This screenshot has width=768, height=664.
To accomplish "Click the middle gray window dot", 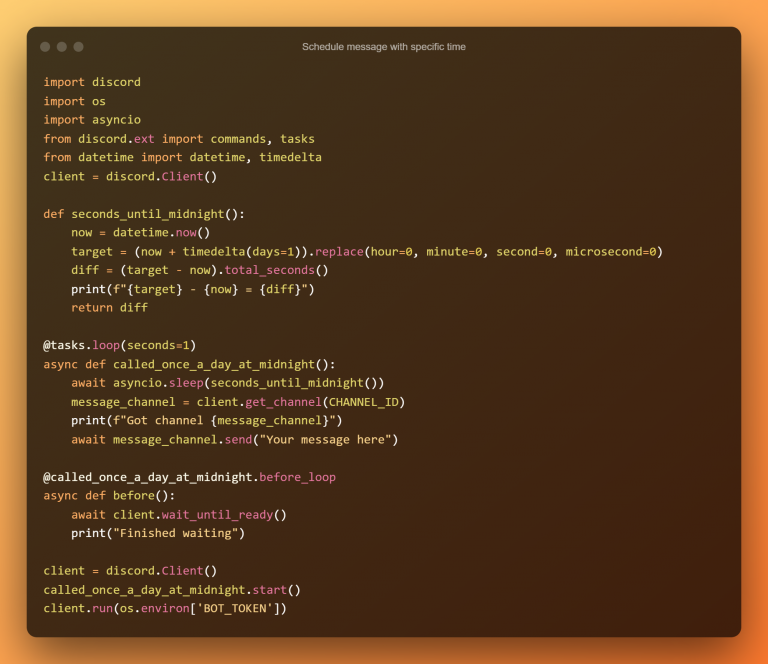I will pyautogui.click(x=62, y=47).
